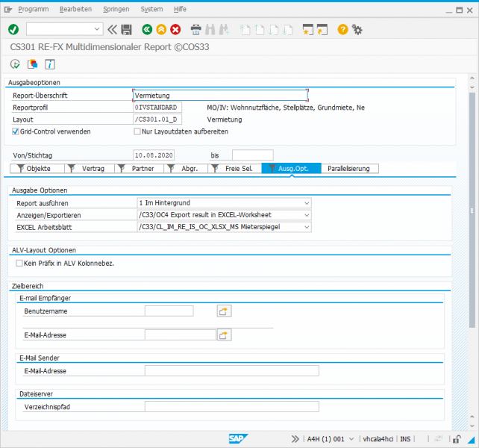The image size is (479, 448).
Task: Click multiple selection button beside Benutzername
Action: pyautogui.click(x=223, y=311)
